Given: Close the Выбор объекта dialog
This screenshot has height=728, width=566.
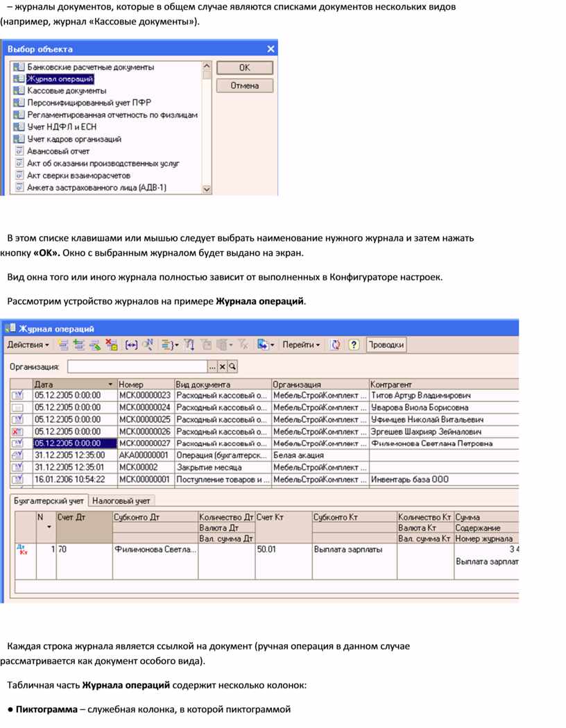Looking at the screenshot, I should [x=271, y=49].
